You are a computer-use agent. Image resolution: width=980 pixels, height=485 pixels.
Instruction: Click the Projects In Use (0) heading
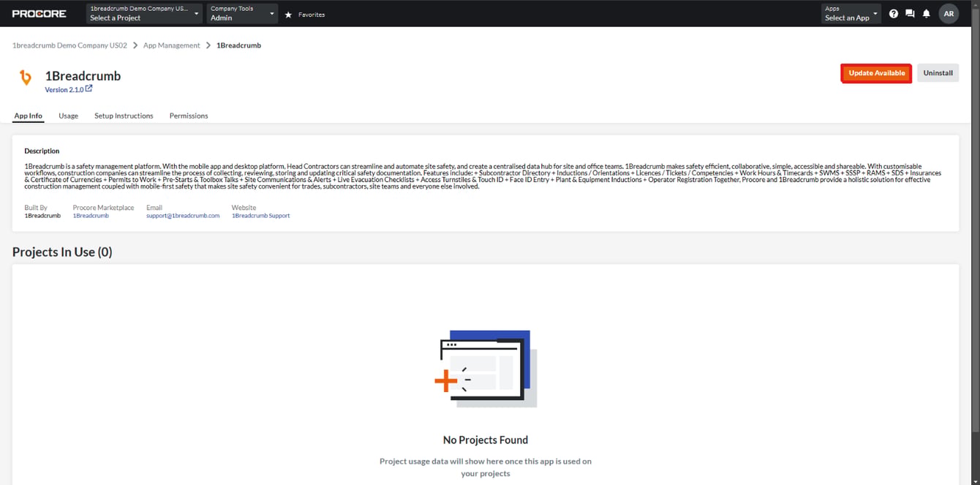(62, 252)
